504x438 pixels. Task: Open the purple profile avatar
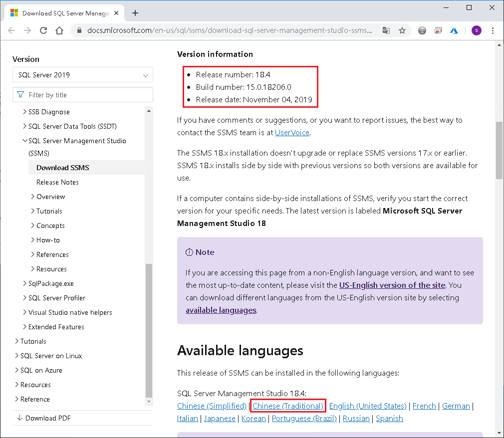point(477,30)
